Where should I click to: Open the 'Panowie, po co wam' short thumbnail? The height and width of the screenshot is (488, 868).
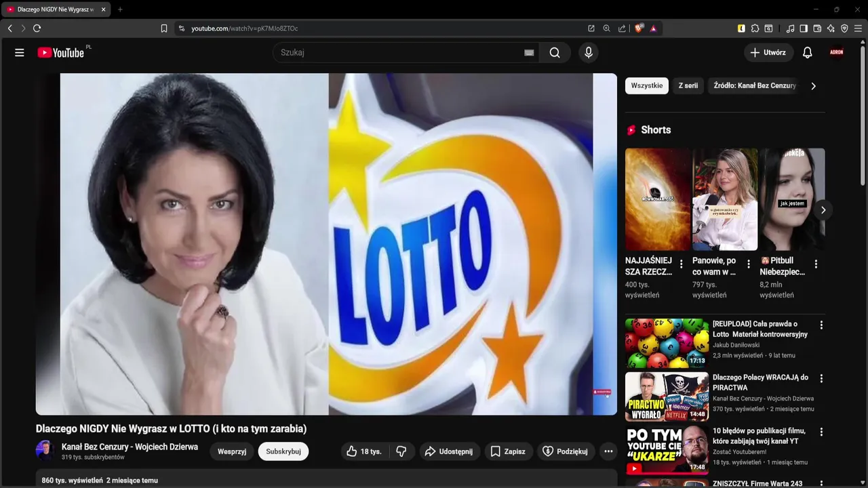click(x=725, y=199)
